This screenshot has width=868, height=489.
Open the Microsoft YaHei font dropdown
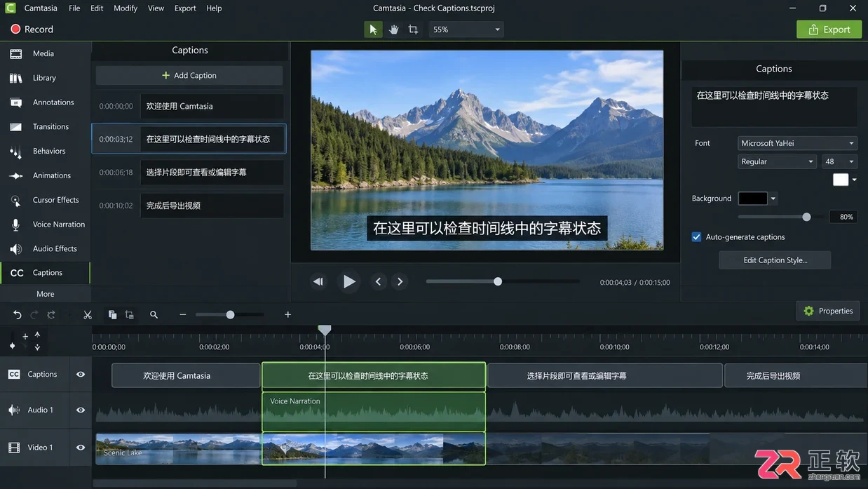[797, 143]
